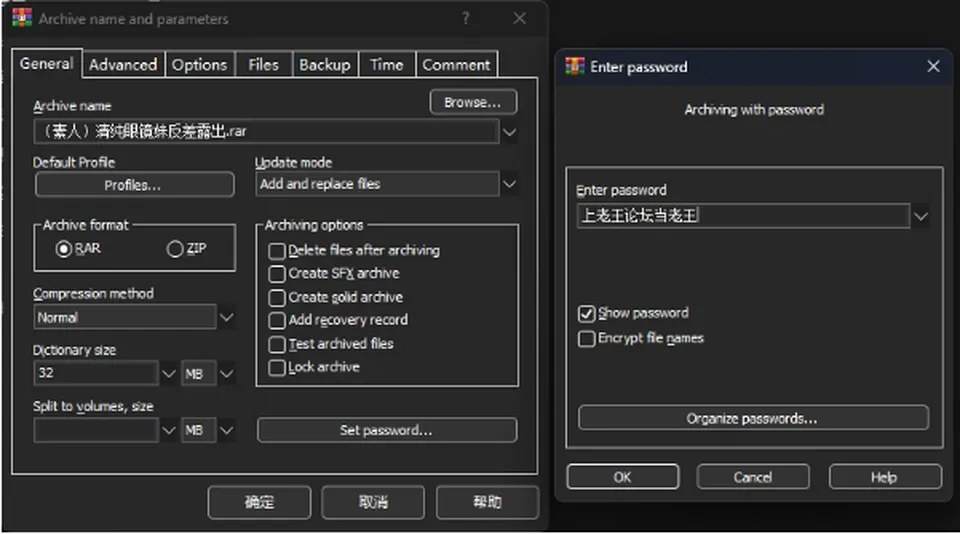This screenshot has width=960, height=534.
Task: Open the Backup tab
Action: point(325,64)
